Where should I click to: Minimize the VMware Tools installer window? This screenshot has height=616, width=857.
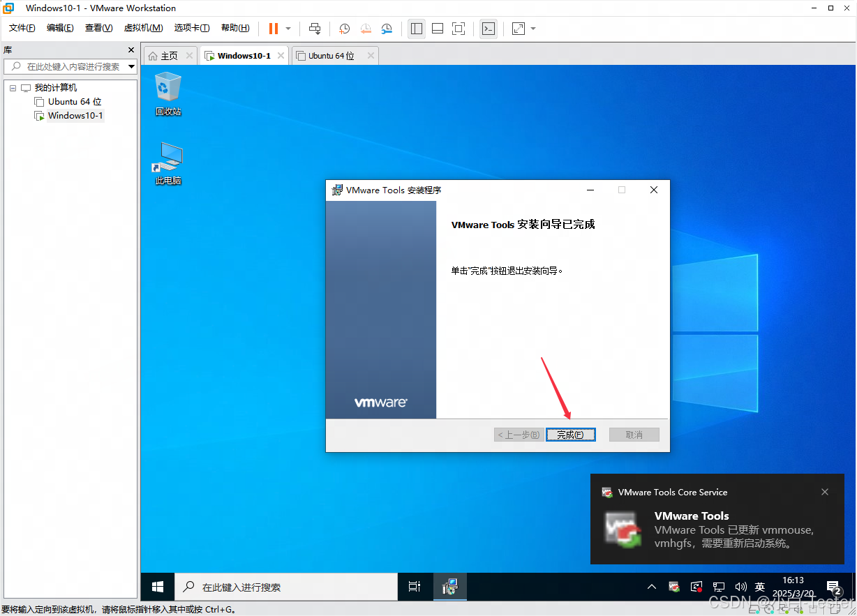[590, 190]
